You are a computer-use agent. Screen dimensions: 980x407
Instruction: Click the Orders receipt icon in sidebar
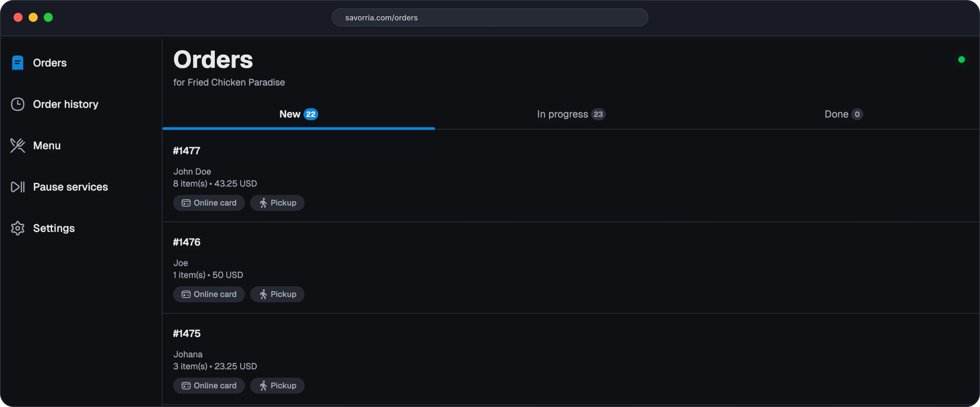(18, 63)
